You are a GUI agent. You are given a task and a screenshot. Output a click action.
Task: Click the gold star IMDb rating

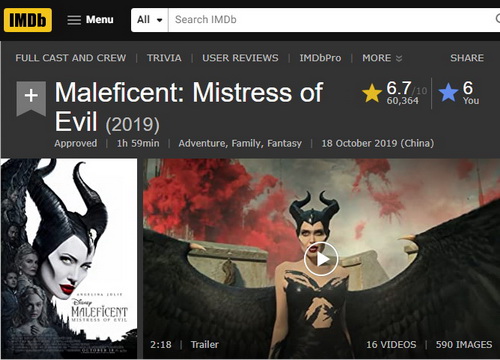pyautogui.click(x=372, y=93)
